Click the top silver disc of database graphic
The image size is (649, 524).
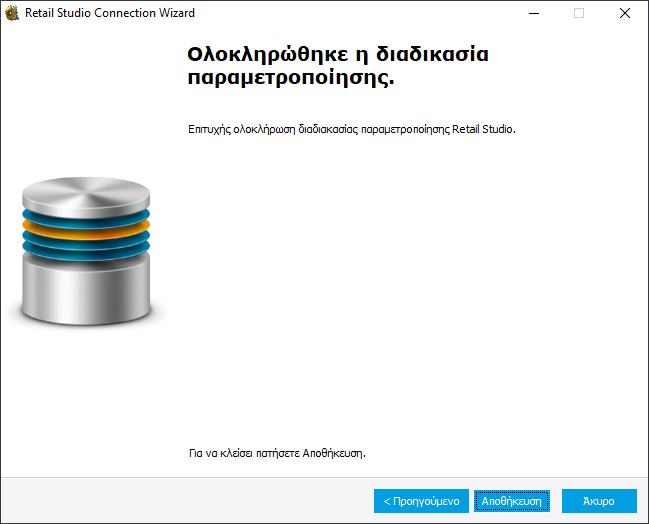tap(85, 193)
